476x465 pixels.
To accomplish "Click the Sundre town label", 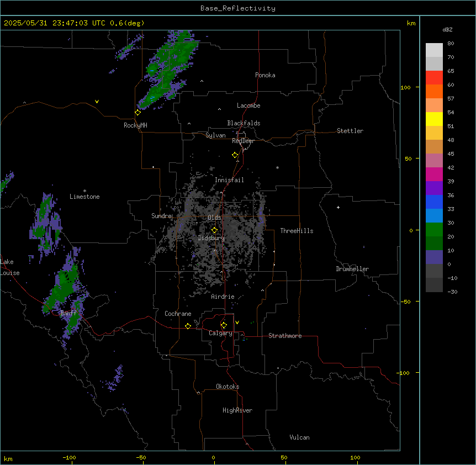I will pos(161,216).
